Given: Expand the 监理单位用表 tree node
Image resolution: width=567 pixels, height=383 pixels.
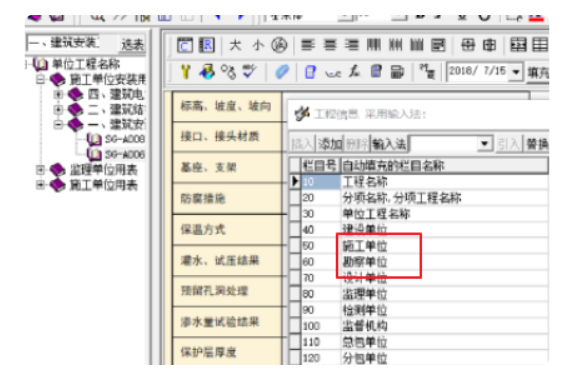Looking at the screenshot, I should click(x=40, y=170).
